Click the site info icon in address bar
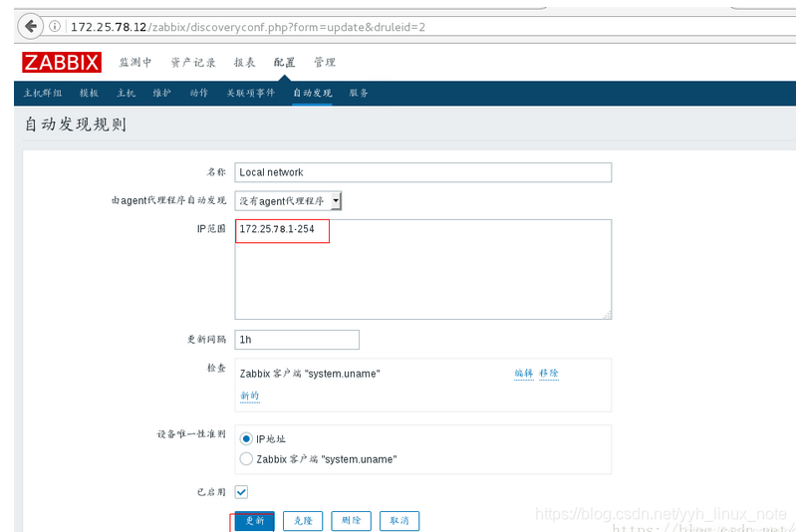Viewport: 796px width, 532px height. pyautogui.click(x=55, y=26)
